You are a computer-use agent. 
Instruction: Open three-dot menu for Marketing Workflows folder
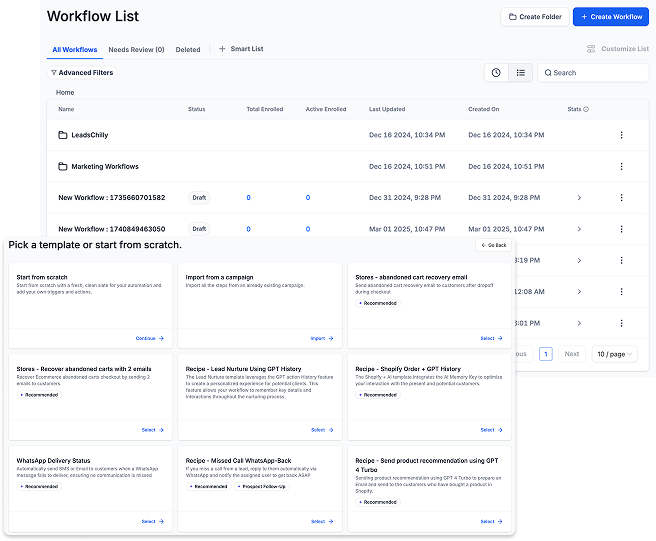[x=621, y=166]
